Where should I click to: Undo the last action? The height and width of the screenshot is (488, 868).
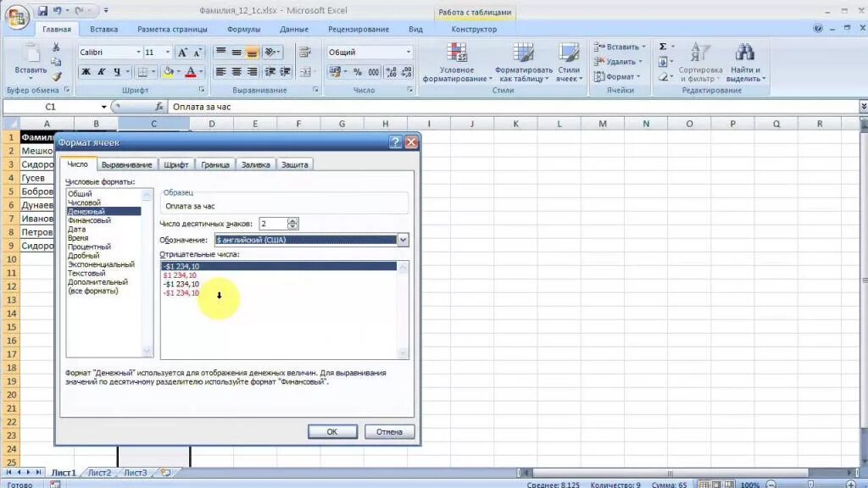[x=57, y=10]
